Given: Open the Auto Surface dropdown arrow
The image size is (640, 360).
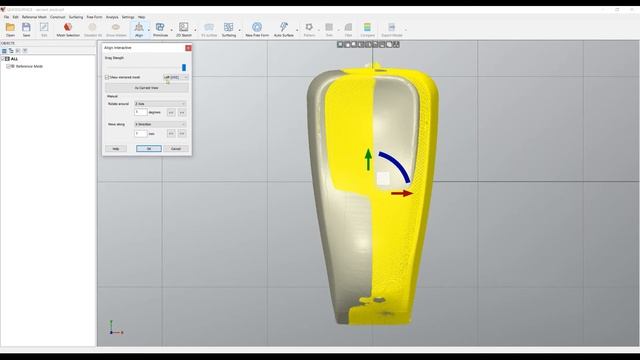Looking at the screenshot, I should pos(297,30).
